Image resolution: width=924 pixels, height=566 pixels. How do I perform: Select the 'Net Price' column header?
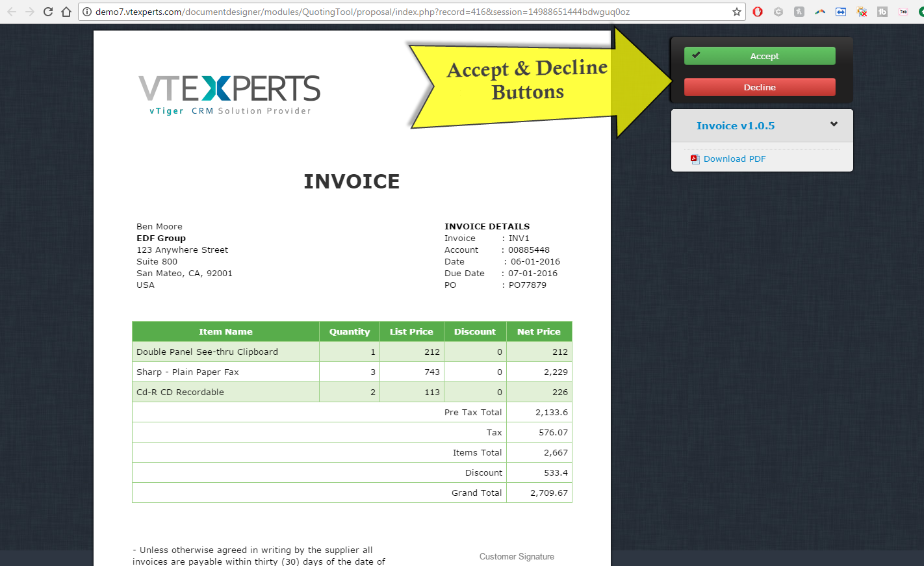tap(539, 331)
